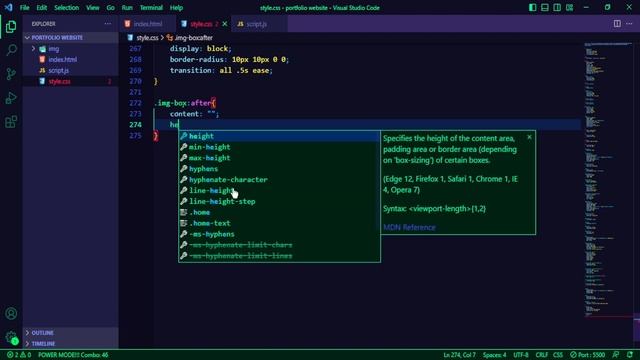
Task: Choose the -ms-hyphens suggestion
Action: [x=279, y=234]
